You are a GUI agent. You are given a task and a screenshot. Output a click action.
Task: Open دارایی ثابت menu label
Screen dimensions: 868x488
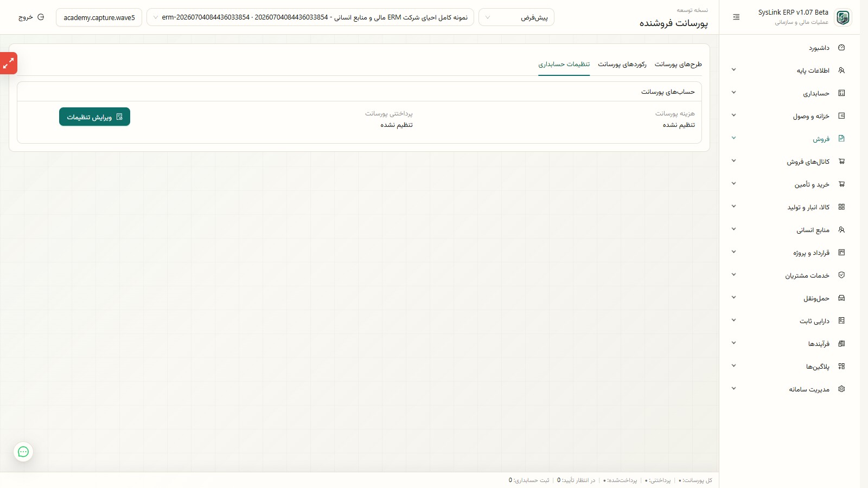(x=814, y=322)
